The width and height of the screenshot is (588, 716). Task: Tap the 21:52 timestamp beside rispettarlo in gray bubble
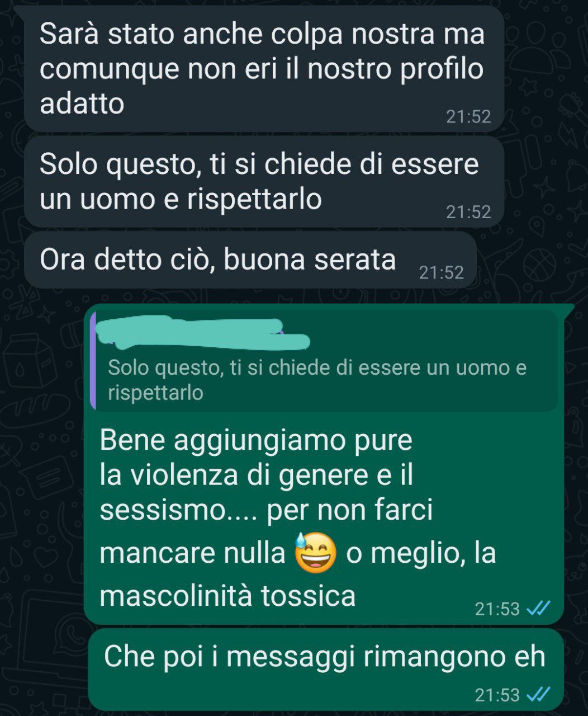coord(468,212)
